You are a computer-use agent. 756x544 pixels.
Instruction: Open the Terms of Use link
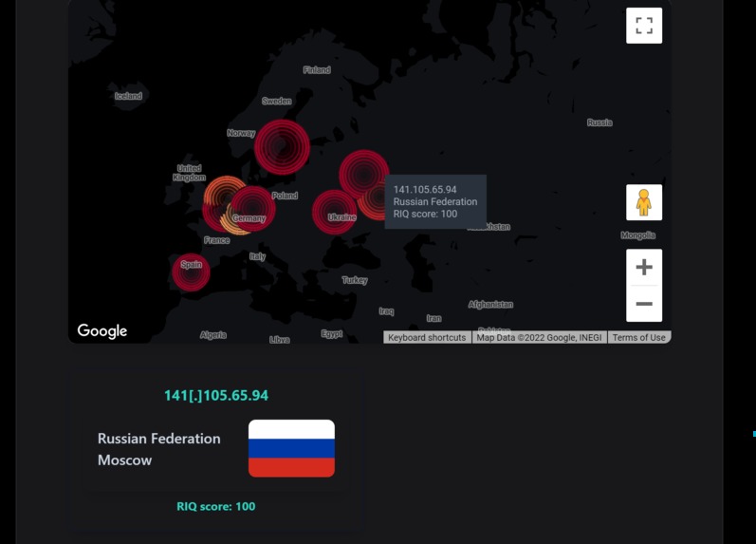[638, 337]
